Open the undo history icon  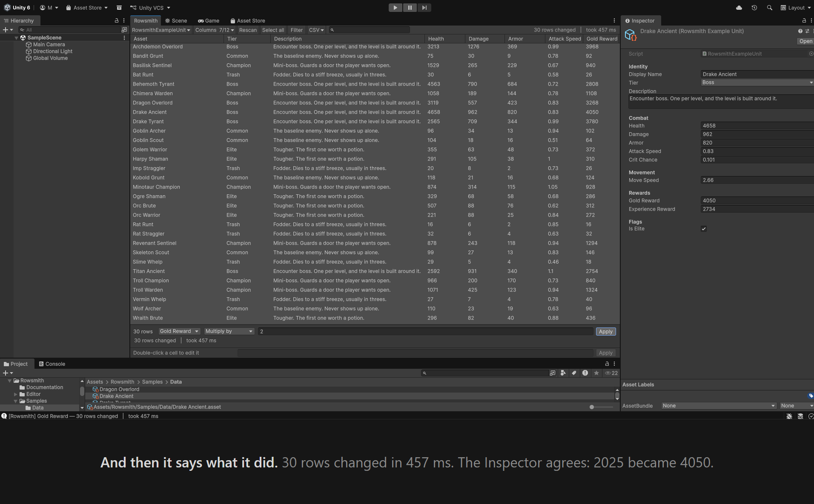point(754,8)
